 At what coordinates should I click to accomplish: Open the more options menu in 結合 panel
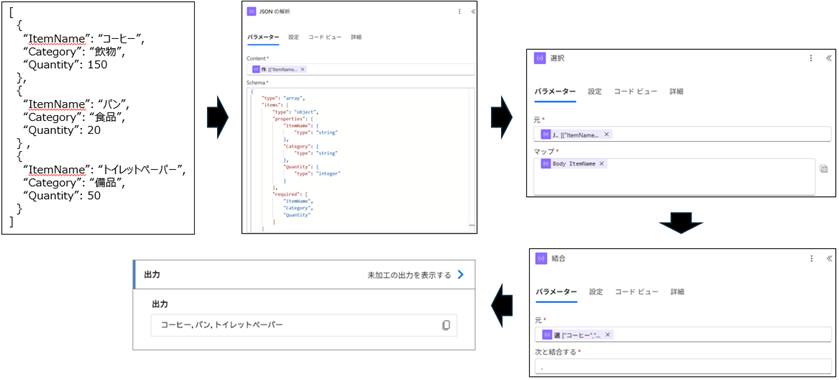pyautogui.click(x=811, y=259)
